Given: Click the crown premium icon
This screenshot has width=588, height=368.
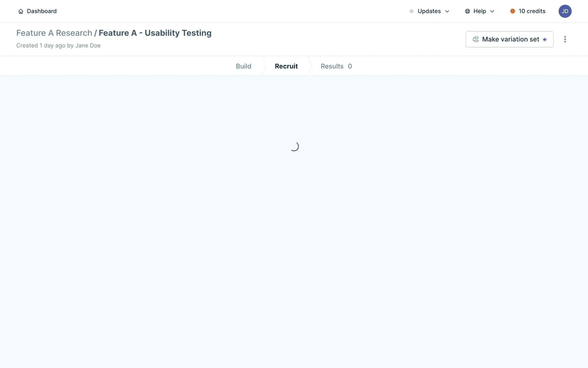Looking at the screenshot, I should (545, 39).
